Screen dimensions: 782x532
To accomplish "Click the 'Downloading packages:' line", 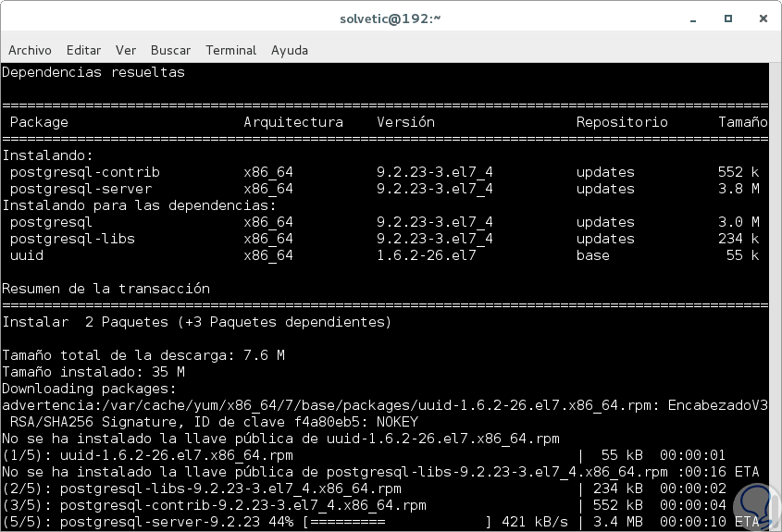I will (89, 389).
